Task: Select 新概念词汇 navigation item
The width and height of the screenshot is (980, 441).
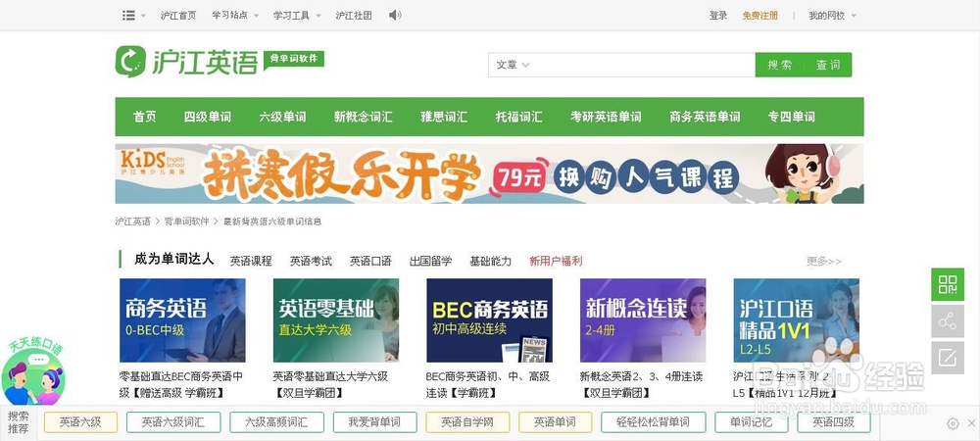Action: tap(364, 117)
